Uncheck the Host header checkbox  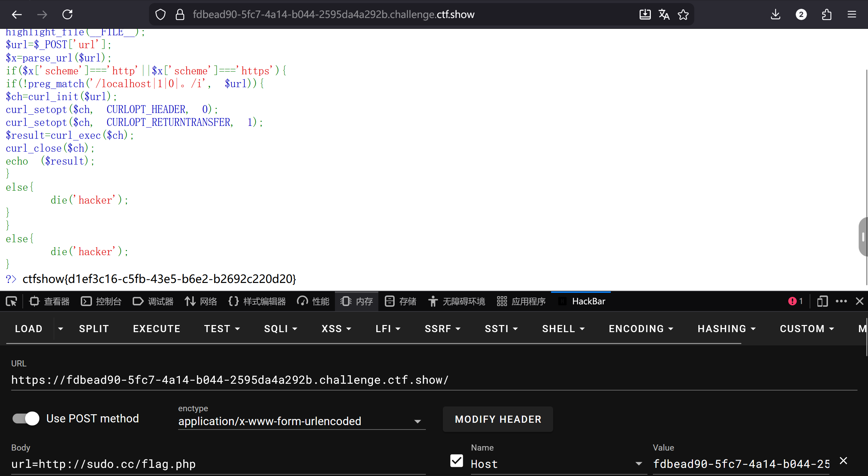[x=456, y=461]
